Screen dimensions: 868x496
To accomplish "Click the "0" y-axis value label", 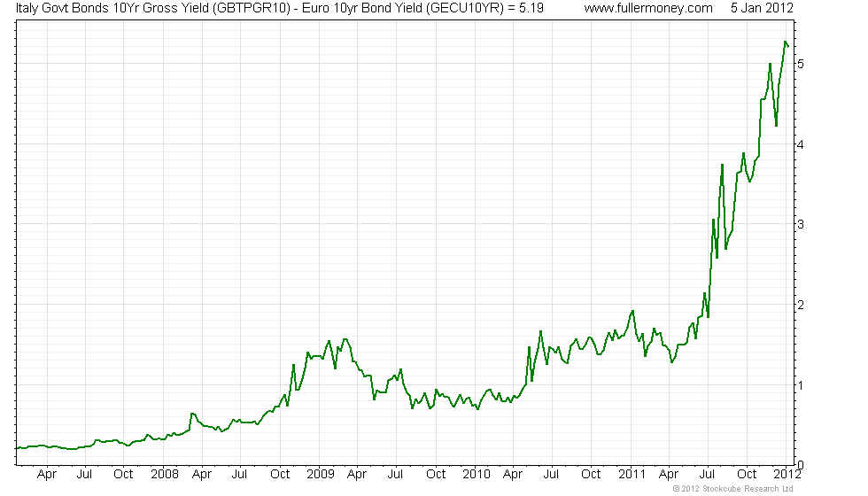I will [801, 465].
